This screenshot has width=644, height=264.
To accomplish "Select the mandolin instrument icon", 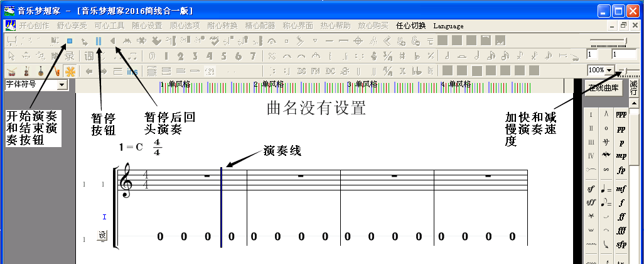I will coord(41,71).
